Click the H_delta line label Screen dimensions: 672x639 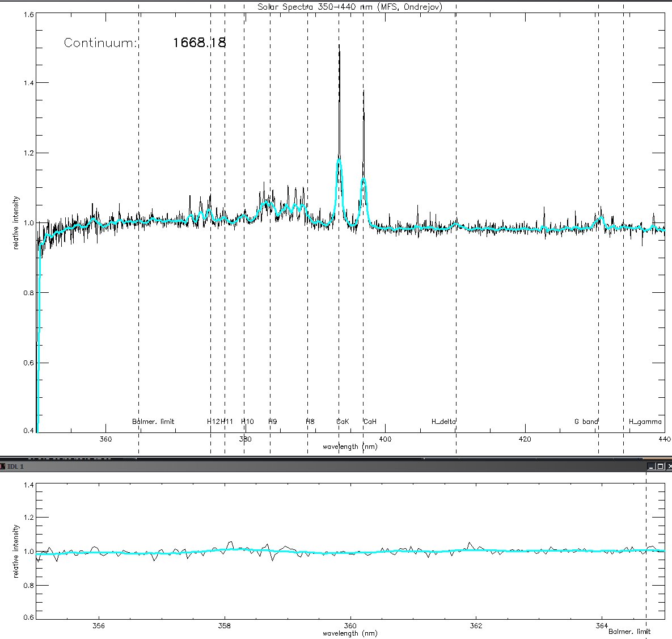coord(443,422)
